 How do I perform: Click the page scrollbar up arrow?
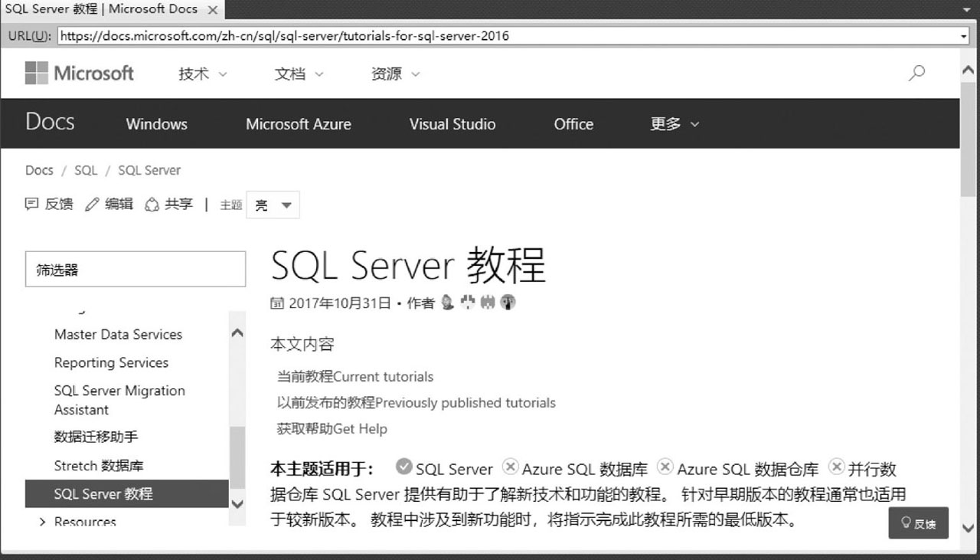click(968, 70)
